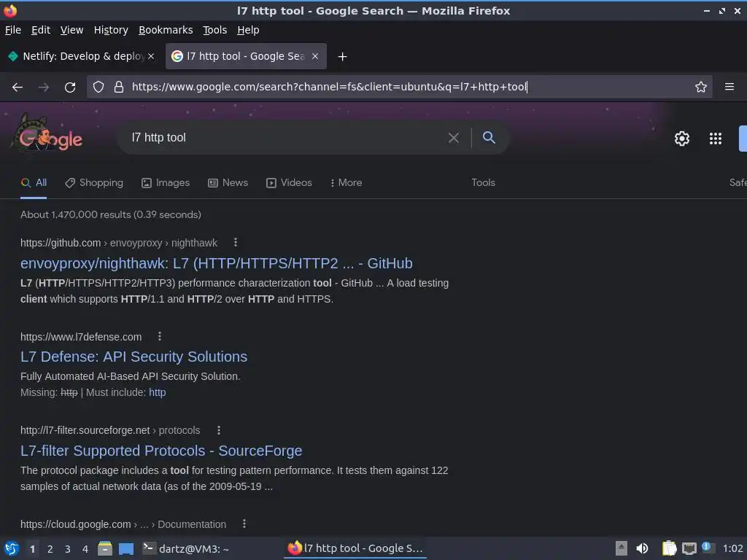Open options for cloud.google.com result
747x560 pixels.
[x=244, y=524]
